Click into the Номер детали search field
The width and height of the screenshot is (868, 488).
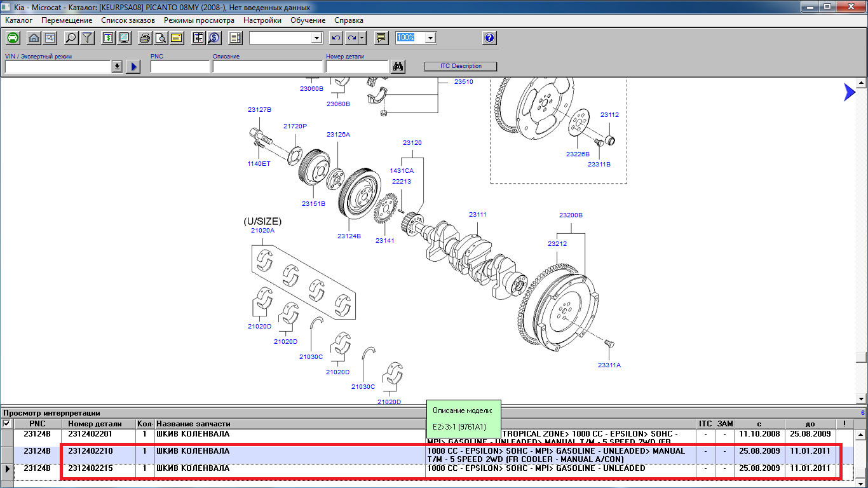(x=356, y=67)
